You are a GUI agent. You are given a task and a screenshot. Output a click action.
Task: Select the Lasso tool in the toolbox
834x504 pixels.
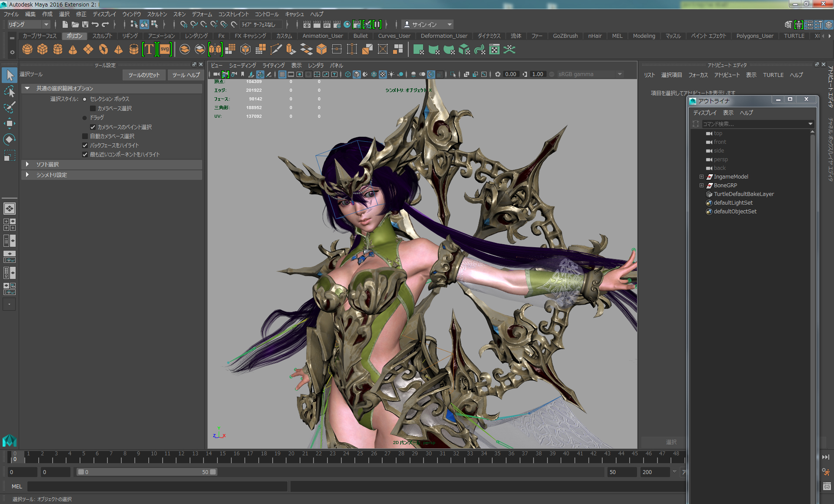[10, 91]
